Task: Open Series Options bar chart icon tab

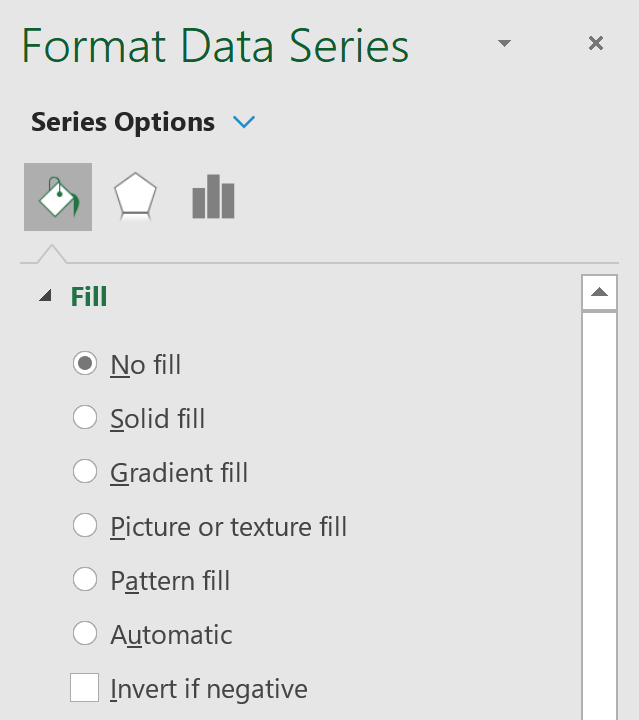Action: pyautogui.click(x=213, y=197)
